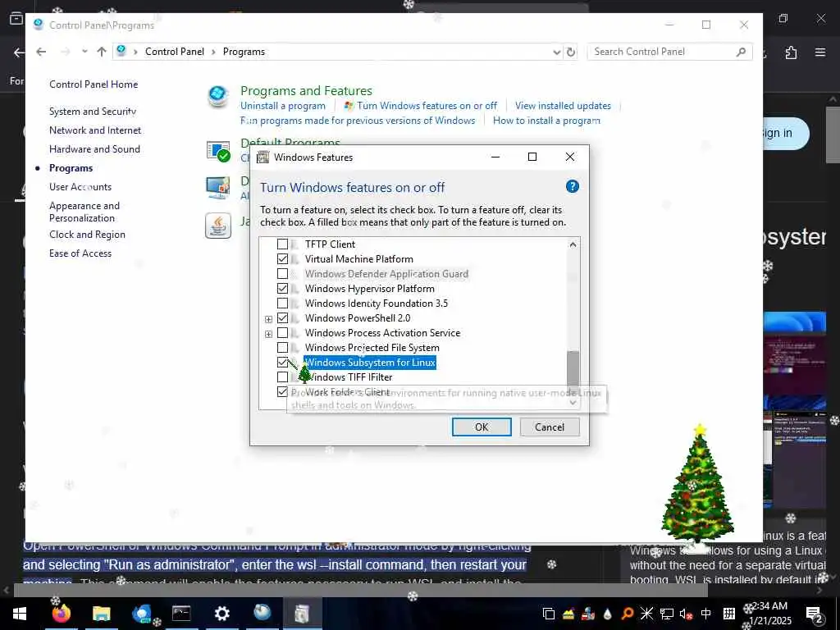Go back in Control Panel navigation
Viewport: 840px width, 630px height.
point(41,52)
